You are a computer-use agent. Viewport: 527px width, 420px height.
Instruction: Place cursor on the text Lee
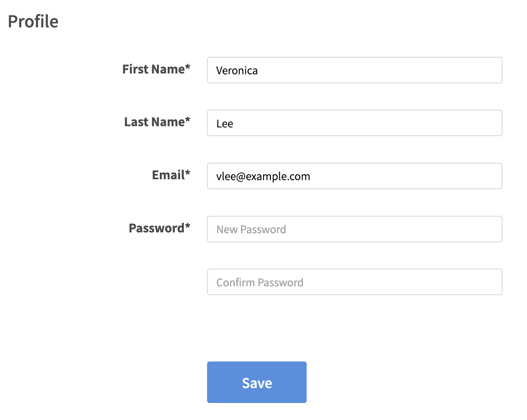click(224, 124)
